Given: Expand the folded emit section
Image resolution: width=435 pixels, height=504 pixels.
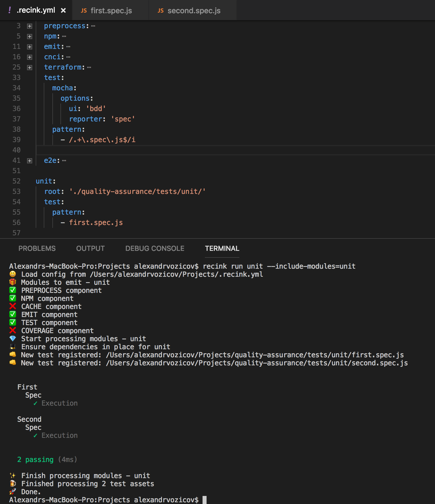Looking at the screenshot, I should pos(30,47).
